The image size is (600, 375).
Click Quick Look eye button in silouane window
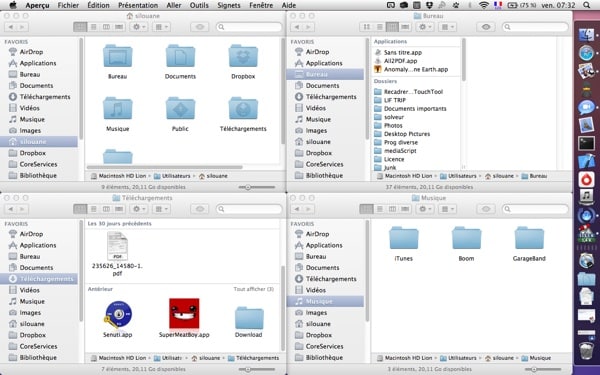(200, 27)
